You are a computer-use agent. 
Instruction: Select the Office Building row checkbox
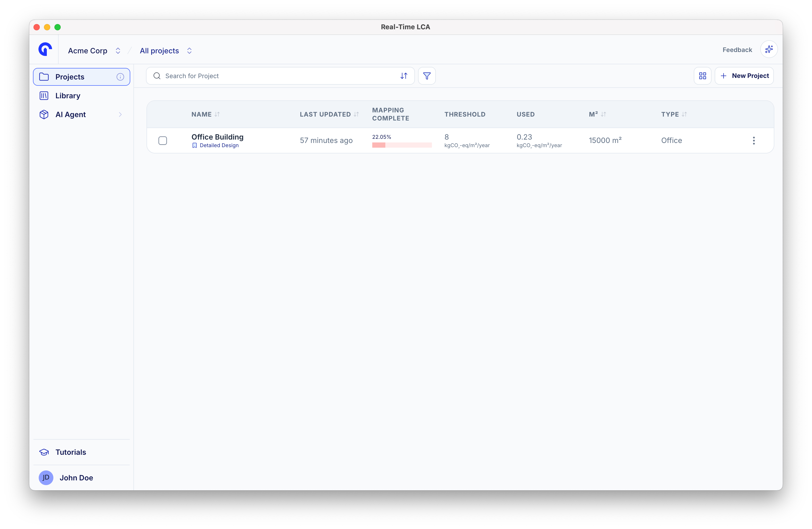(x=163, y=140)
